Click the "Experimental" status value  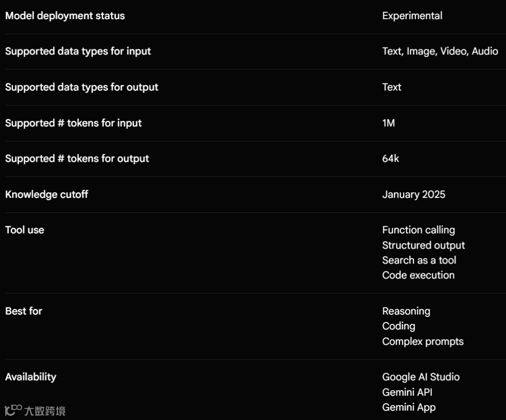[x=412, y=15]
